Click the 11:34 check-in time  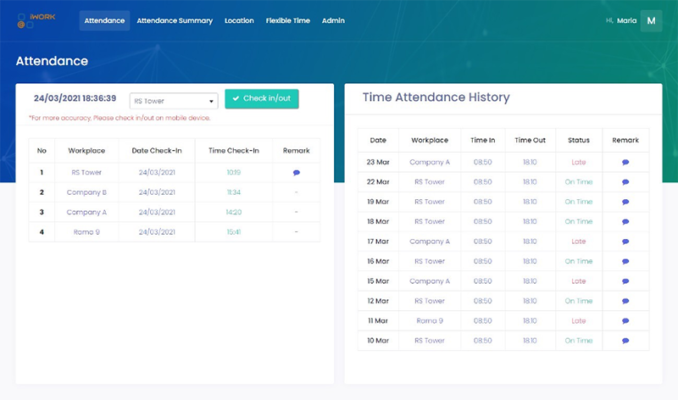233,192
